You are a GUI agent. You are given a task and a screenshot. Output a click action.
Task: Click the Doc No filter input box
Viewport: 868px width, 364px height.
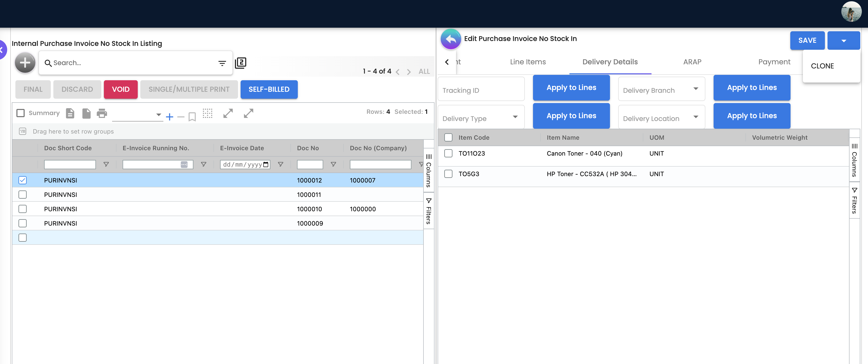(x=310, y=164)
